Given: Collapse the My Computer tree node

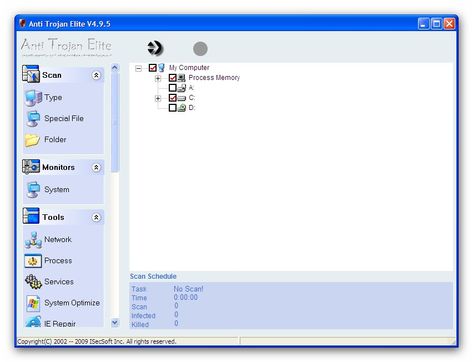Looking at the screenshot, I should tap(138, 68).
